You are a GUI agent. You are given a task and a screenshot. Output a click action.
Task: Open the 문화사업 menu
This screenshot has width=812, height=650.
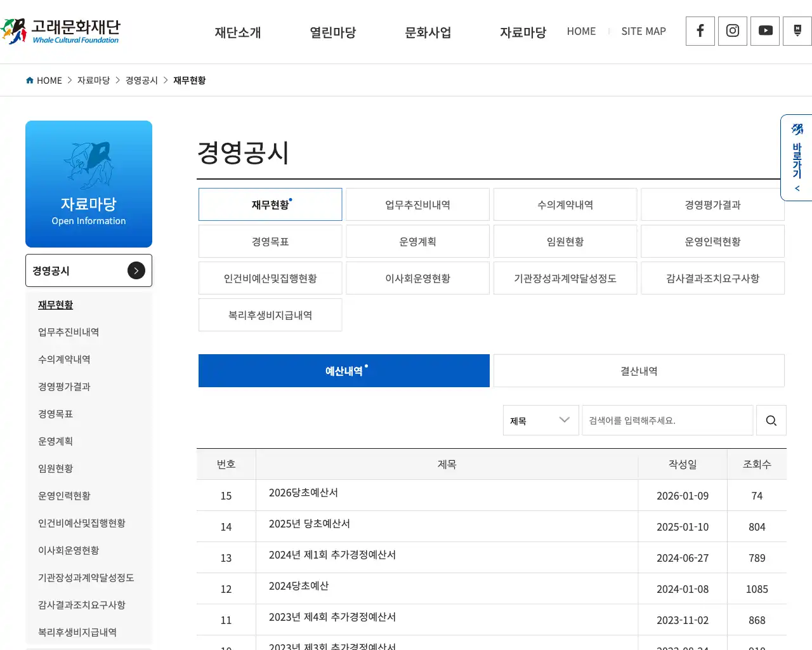pos(428,32)
